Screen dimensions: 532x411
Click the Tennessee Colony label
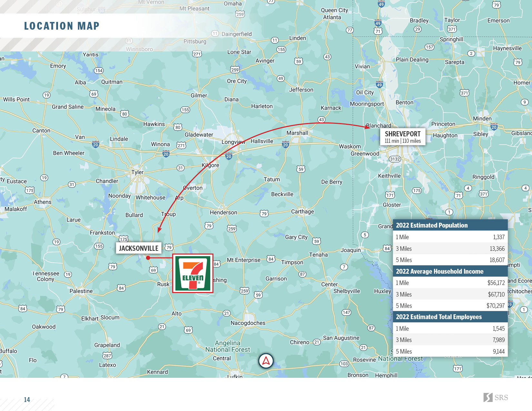tap(45, 276)
